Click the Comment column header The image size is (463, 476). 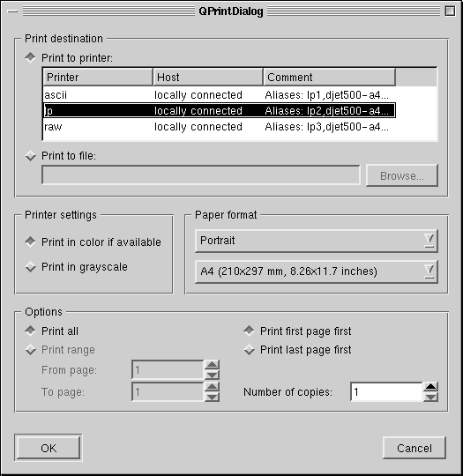(330, 77)
